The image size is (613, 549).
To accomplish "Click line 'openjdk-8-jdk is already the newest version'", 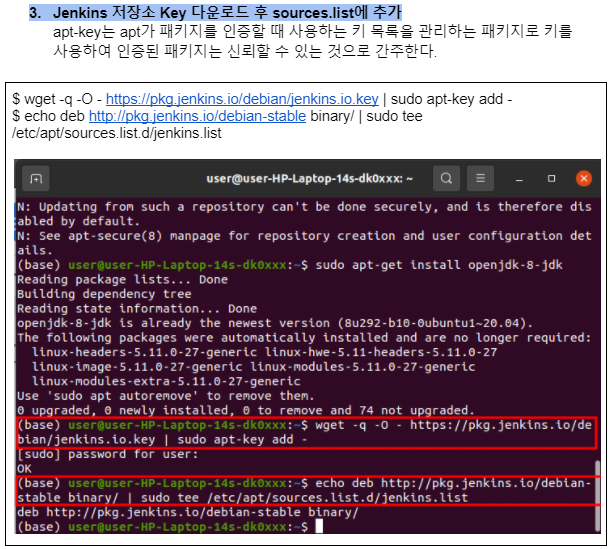I will pyautogui.click(x=275, y=323).
